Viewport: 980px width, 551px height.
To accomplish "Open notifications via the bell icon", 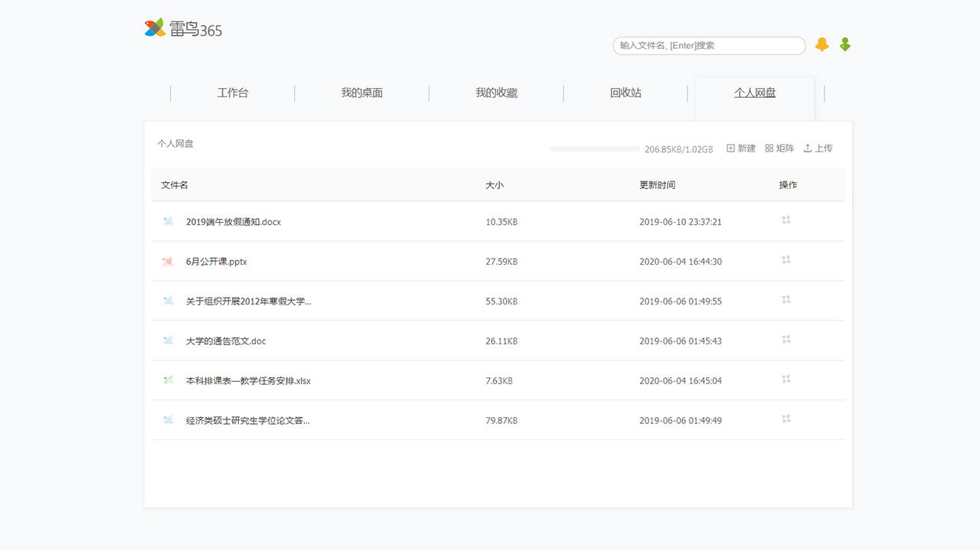I will coord(822,44).
